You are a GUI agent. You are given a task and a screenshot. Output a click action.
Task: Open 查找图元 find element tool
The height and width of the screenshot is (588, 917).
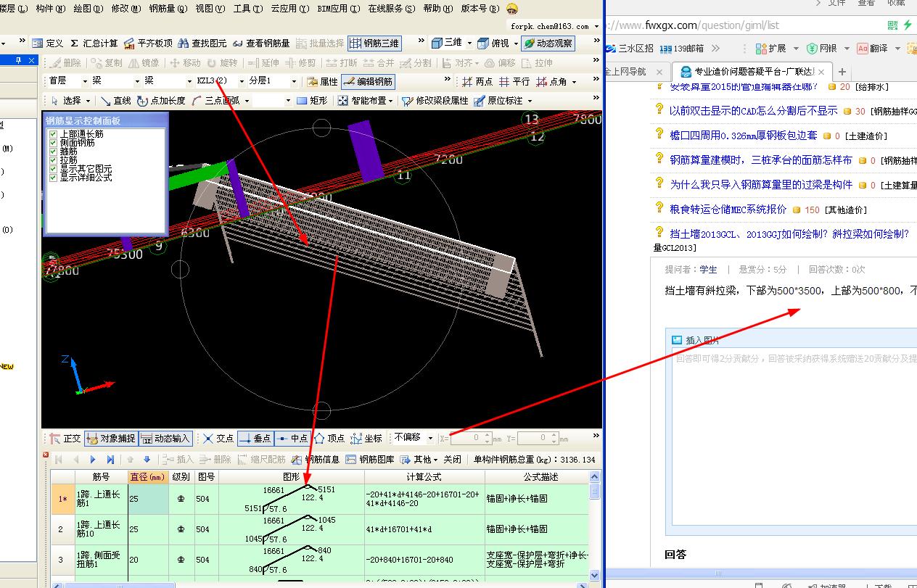(x=202, y=44)
